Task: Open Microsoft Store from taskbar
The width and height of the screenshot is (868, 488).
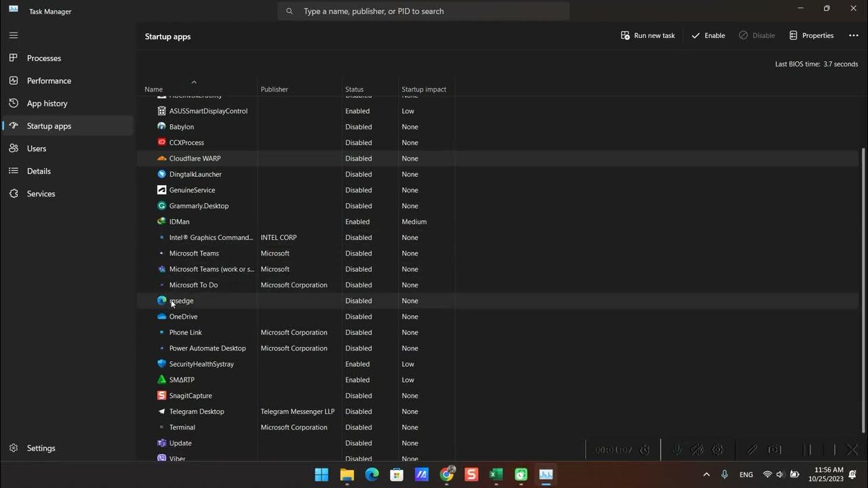Action: point(397,474)
